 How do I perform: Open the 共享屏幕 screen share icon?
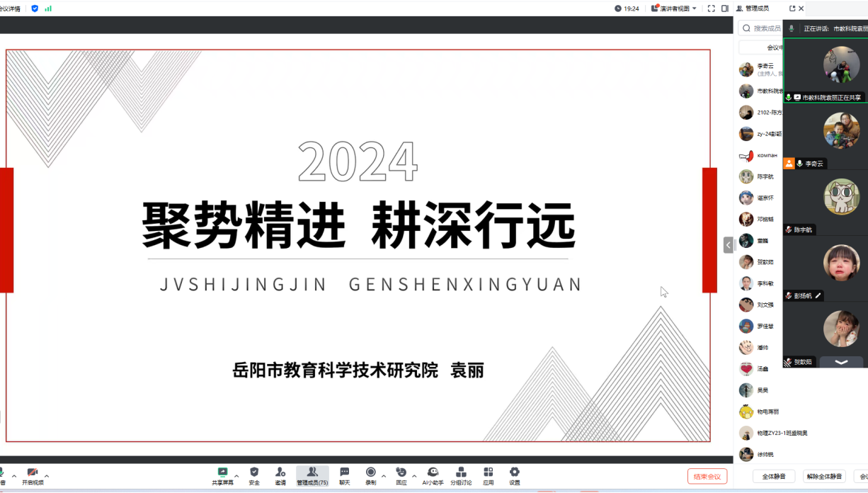click(x=222, y=472)
